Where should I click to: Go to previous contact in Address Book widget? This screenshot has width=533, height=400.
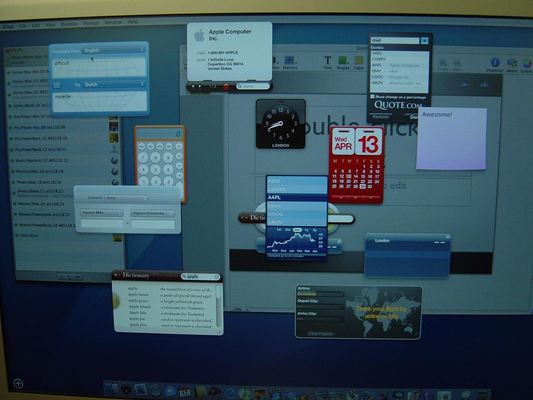(x=193, y=86)
